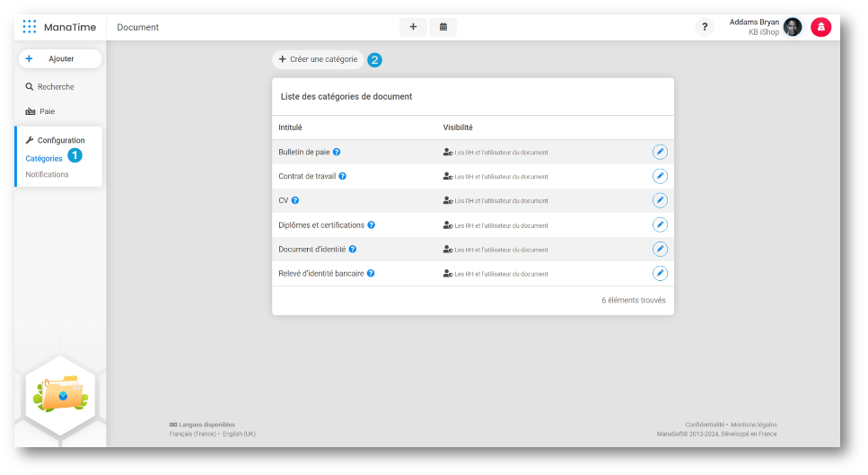The width and height of the screenshot is (868, 475).
Task: Switch language to English (UK)
Action: point(239,434)
